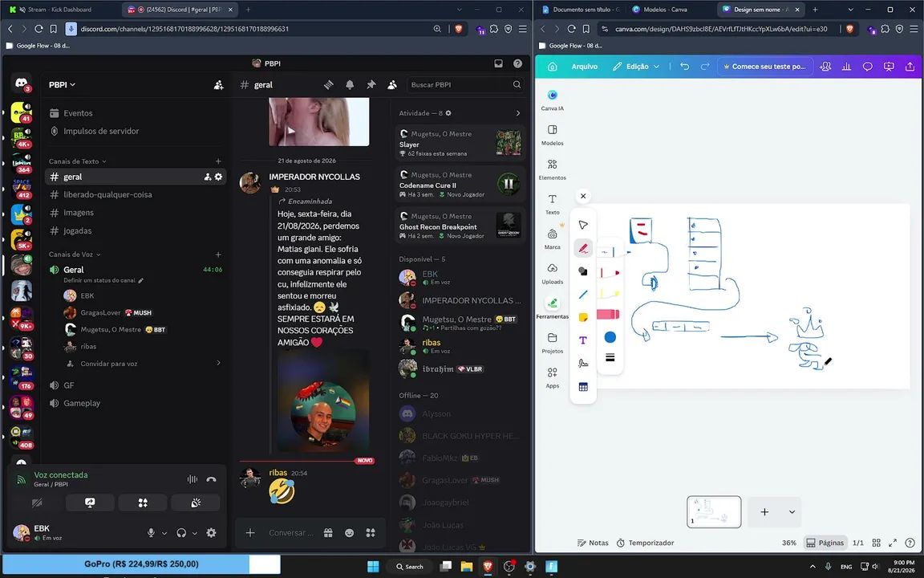
Task: Toggle Discord headphones deafen
Action: [181, 532]
